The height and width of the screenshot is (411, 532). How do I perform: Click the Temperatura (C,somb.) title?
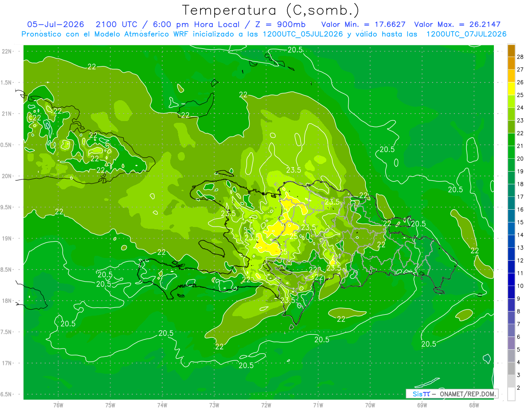point(271,10)
